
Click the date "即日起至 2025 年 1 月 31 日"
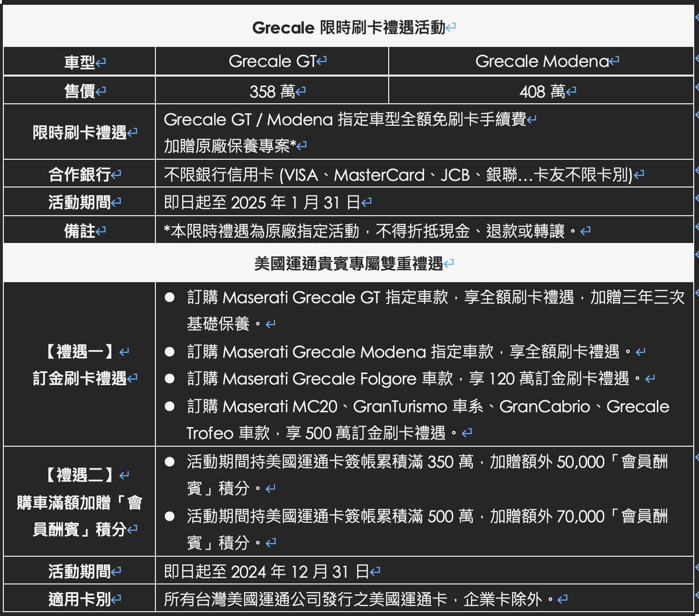coord(262,203)
